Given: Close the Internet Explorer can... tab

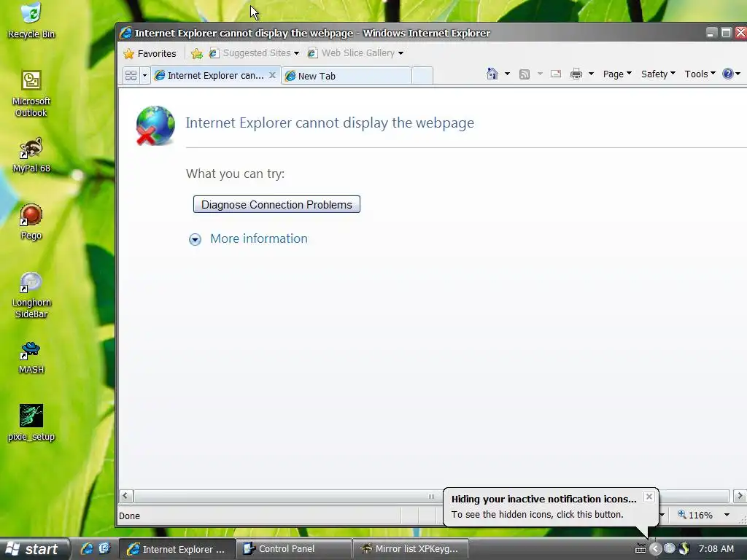Looking at the screenshot, I should coord(273,75).
